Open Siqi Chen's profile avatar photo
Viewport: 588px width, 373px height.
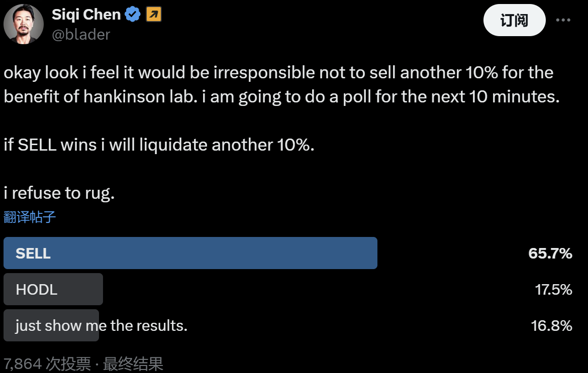[24, 24]
